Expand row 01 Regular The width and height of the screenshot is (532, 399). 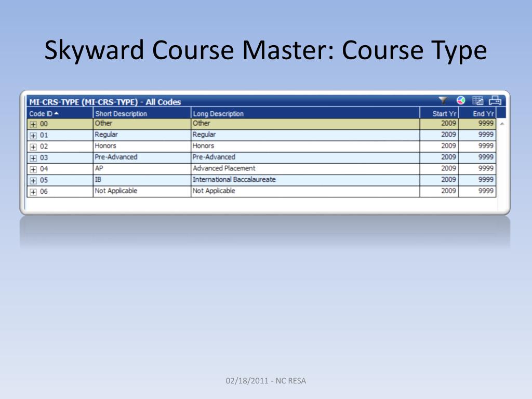33,136
